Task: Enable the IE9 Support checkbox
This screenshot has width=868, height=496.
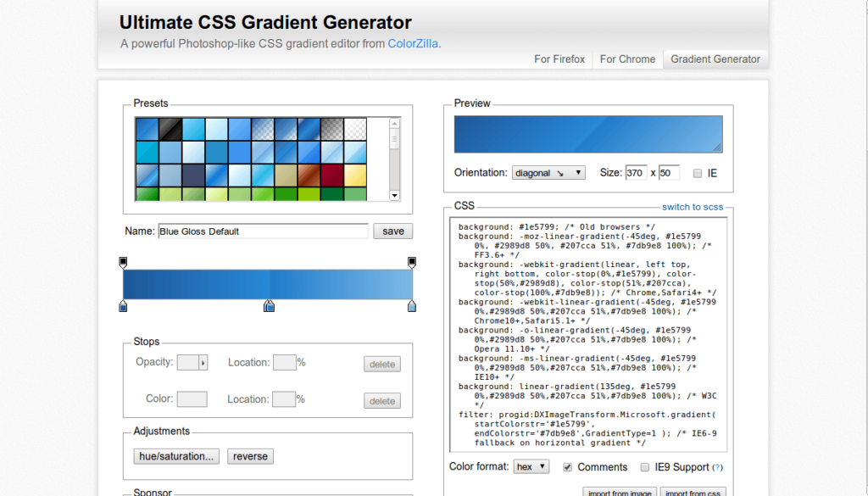Action: [x=645, y=467]
